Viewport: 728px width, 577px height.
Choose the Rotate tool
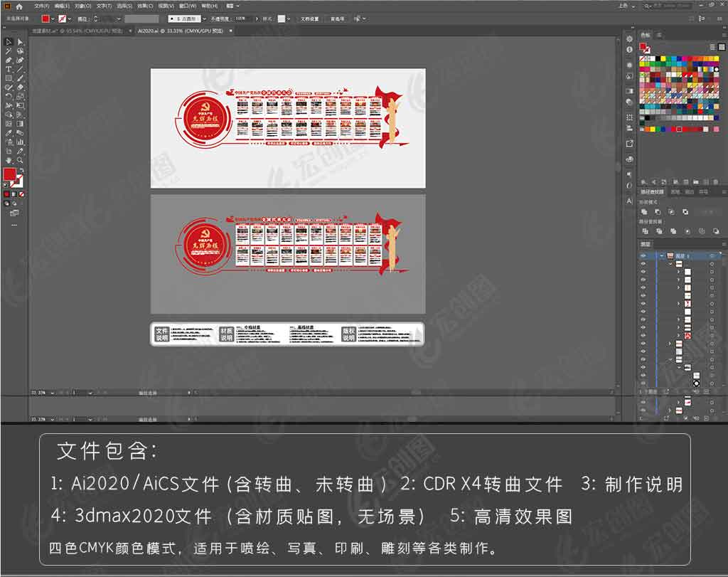click(x=9, y=96)
